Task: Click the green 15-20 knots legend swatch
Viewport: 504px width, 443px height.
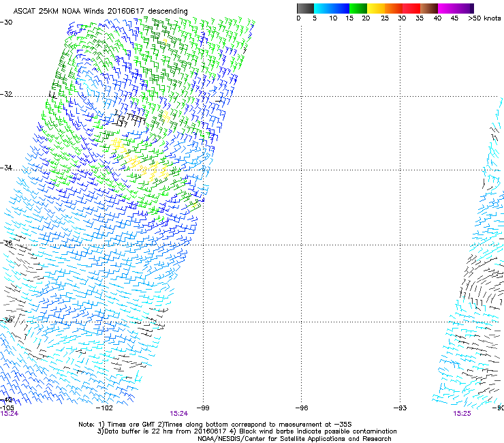Action: tap(358, 8)
